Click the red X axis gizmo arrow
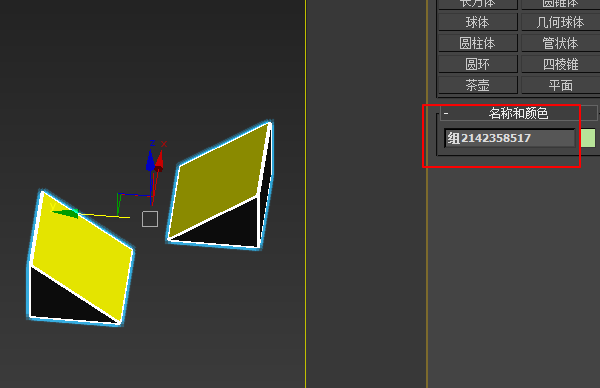The image size is (600, 388). [x=159, y=161]
